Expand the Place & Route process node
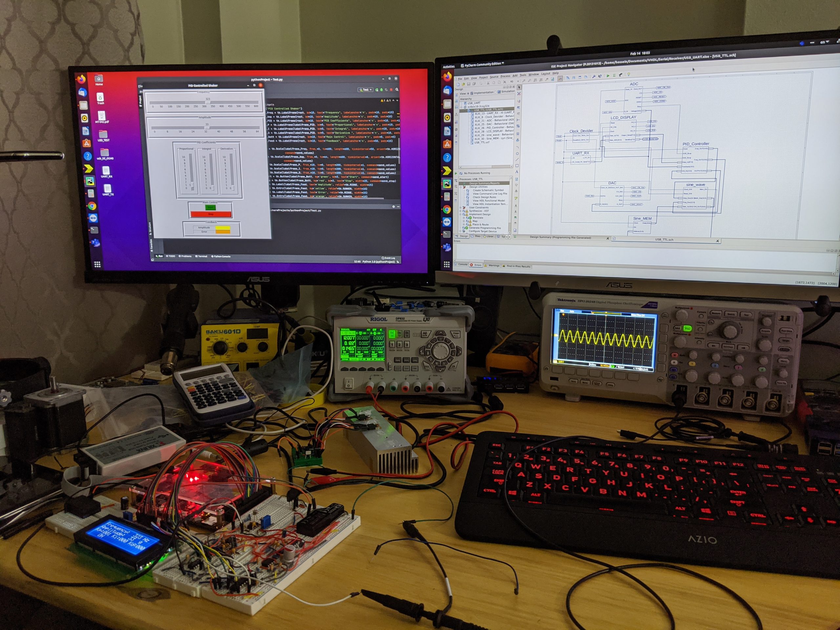Image resolution: width=840 pixels, height=630 pixels. (x=464, y=224)
